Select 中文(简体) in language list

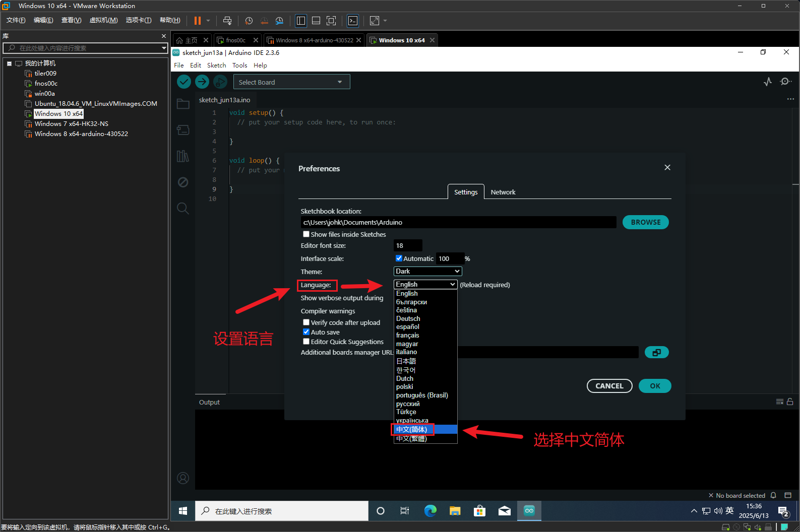coord(425,429)
